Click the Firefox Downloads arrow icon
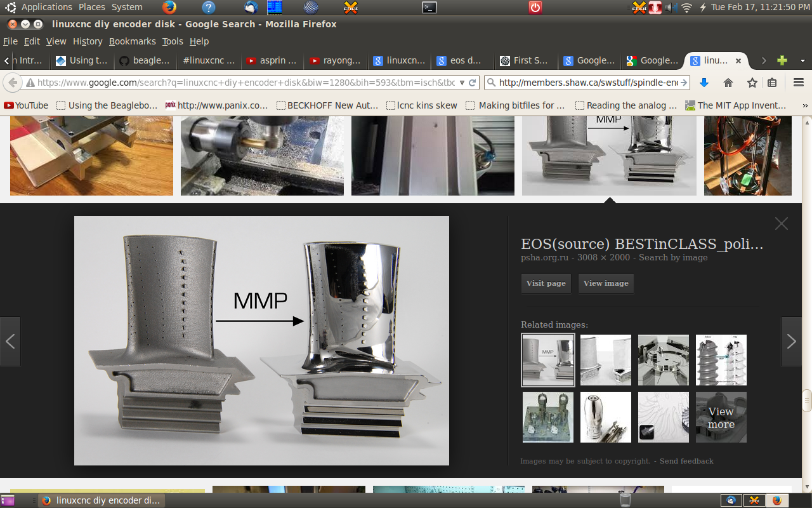This screenshot has width=812, height=508. coord(704,83)
